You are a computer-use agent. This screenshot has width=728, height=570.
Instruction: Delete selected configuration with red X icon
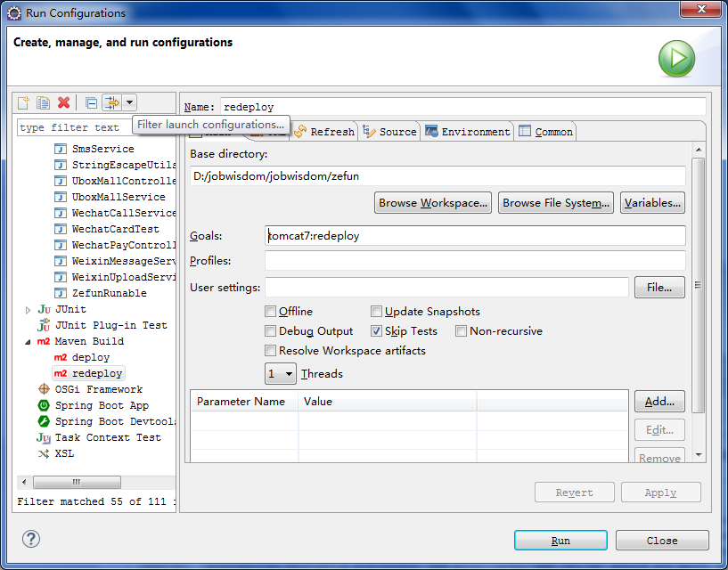(x=63, y=103)
